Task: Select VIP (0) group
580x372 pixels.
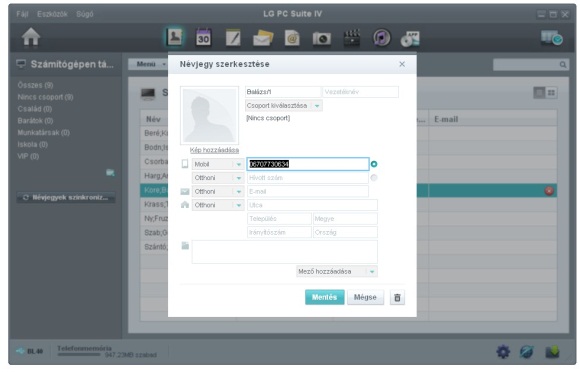Action: pyautogui.click(x=28, y=156)
